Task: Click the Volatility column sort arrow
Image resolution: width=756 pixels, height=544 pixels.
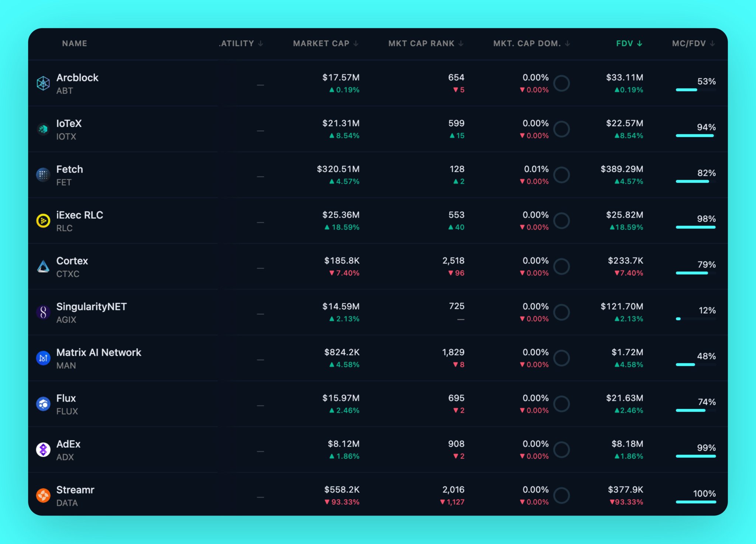Action: (x=261, y=44)
